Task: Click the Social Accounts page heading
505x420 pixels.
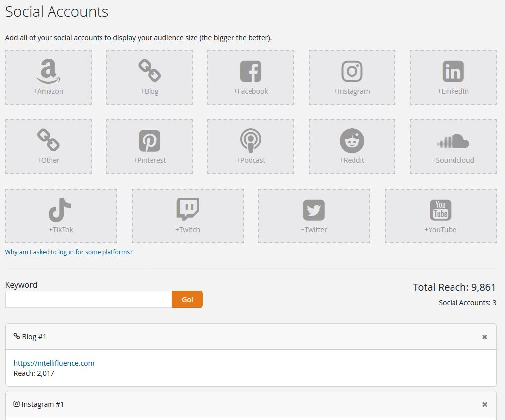Action: [x=57, y=12]
